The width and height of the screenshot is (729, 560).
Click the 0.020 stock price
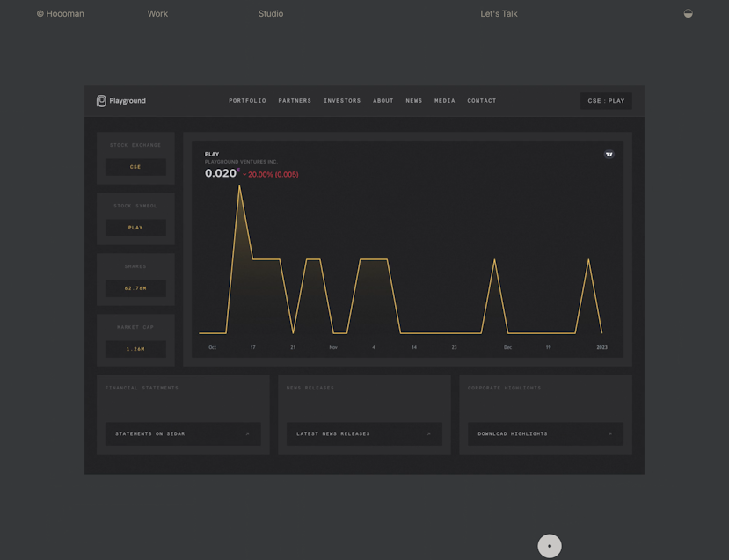[221, 173]
